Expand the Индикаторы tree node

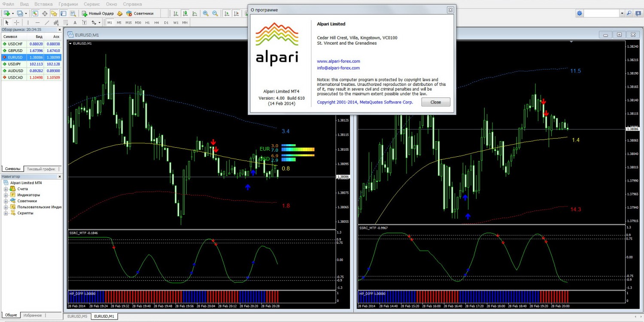point(6,195)
